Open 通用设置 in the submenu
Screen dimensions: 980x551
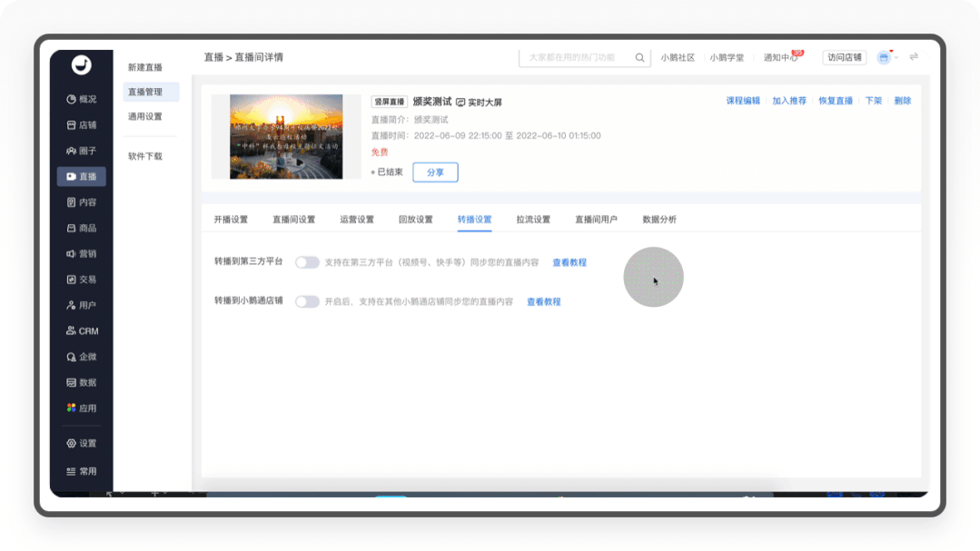click(x=145, y=117)
